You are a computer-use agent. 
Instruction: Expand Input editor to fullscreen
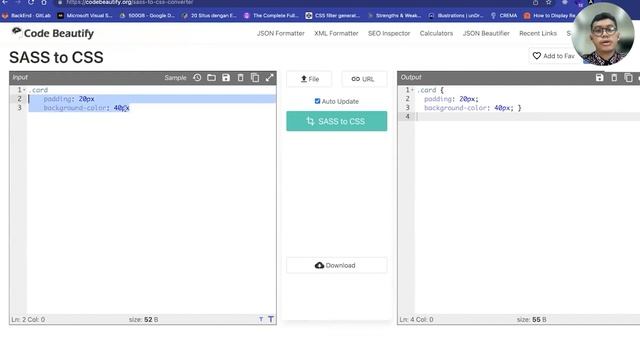269,78
